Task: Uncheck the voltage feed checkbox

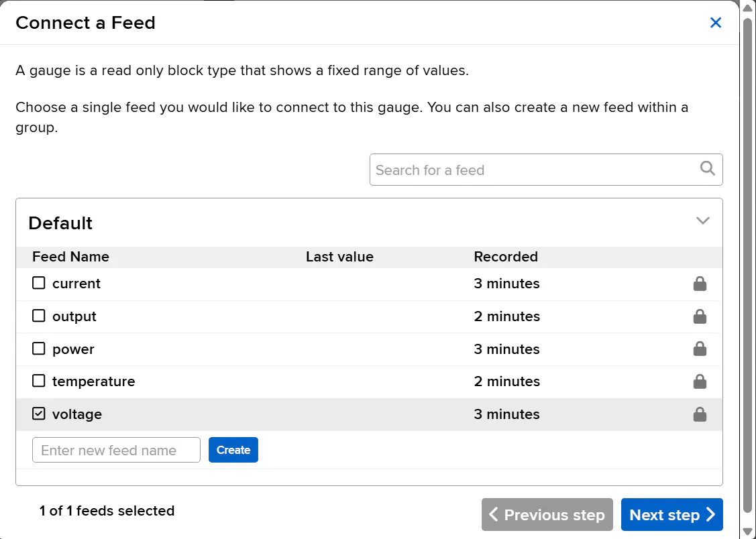Action: (39, 413)
